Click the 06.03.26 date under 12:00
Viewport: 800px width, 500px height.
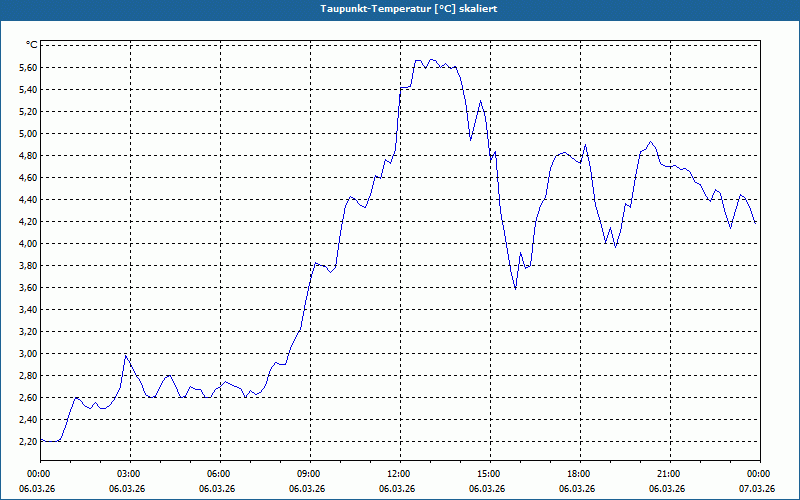coord(397,489)
